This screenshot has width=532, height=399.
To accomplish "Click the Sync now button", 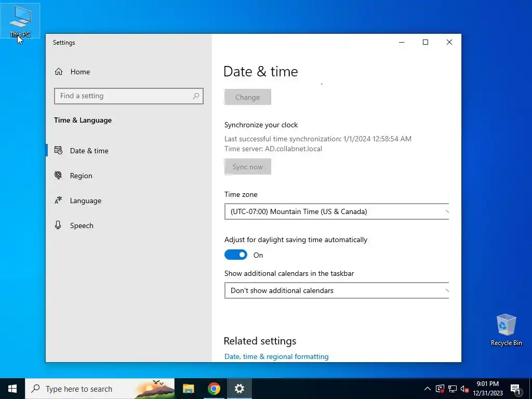I will pos(248,167).
